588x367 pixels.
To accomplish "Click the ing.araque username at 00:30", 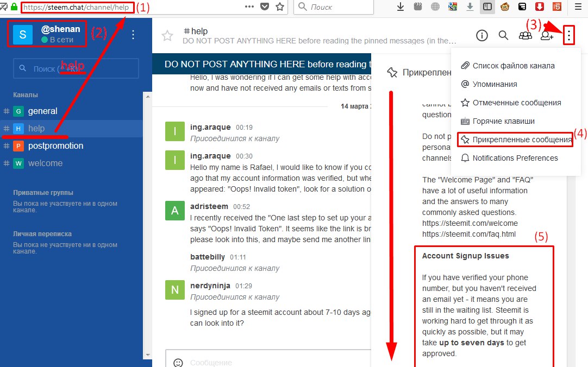I will [210, 156].
